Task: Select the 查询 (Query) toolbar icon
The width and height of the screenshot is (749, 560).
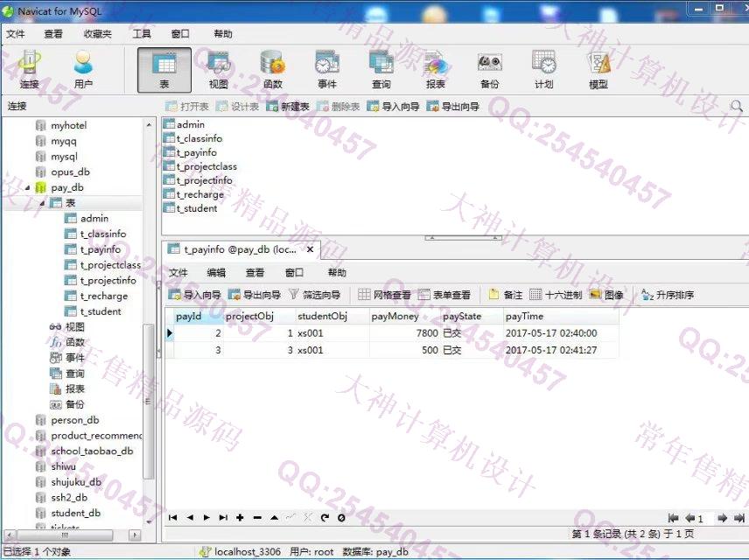Action: coord(381,70)
